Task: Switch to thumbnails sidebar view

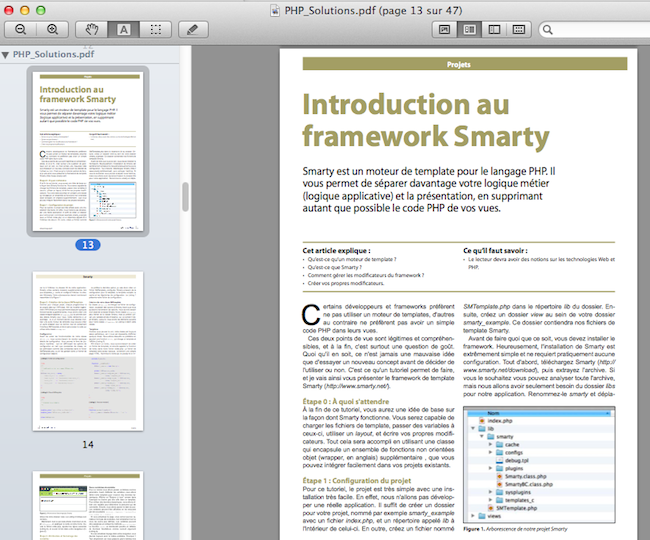Action: click(x=469, y=29)
